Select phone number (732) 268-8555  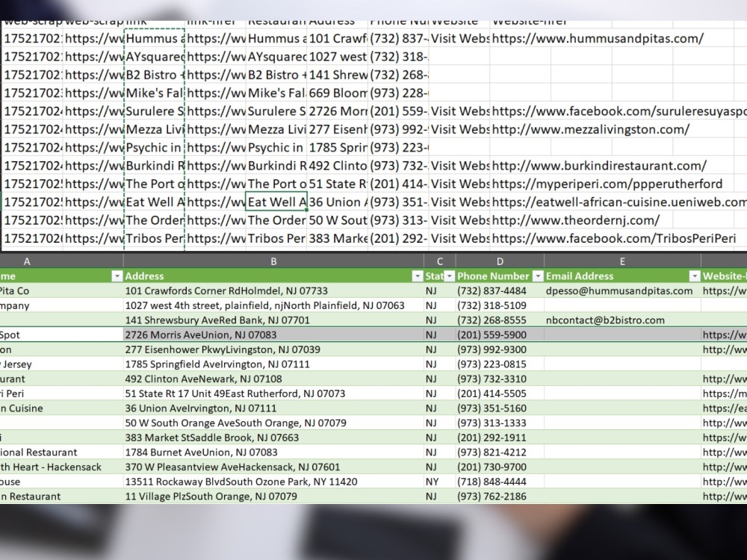pos(500,320)
